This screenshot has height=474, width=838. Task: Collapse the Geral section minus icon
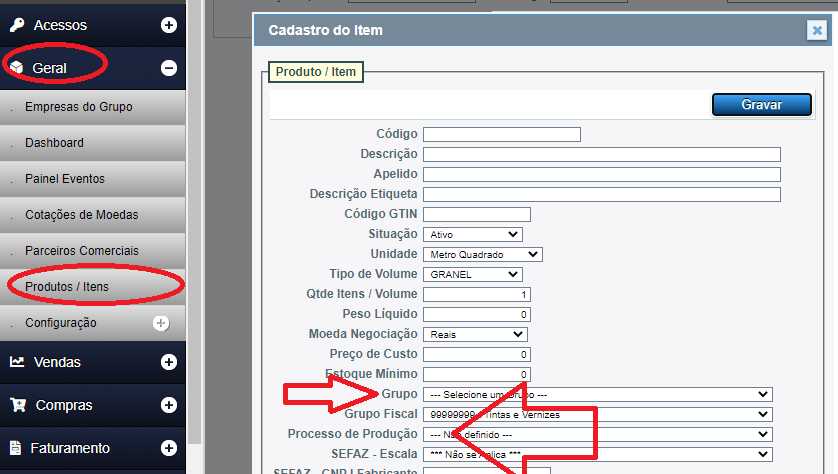click(169, 68)
